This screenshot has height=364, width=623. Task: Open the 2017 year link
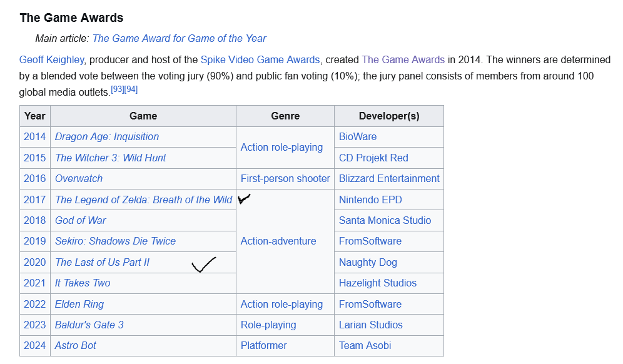point(34,200)
